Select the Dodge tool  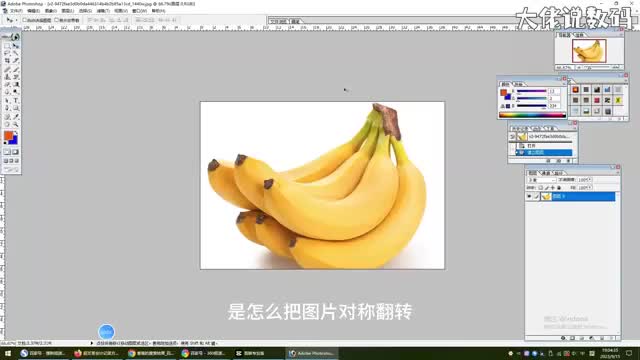16,92
